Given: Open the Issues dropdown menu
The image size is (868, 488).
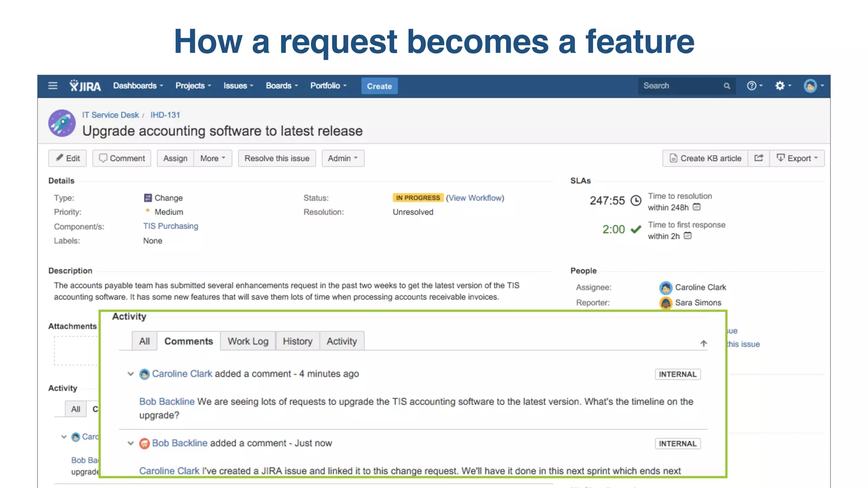Looking at the screenshot, I should pyautogui.click(x=238, y=86).
